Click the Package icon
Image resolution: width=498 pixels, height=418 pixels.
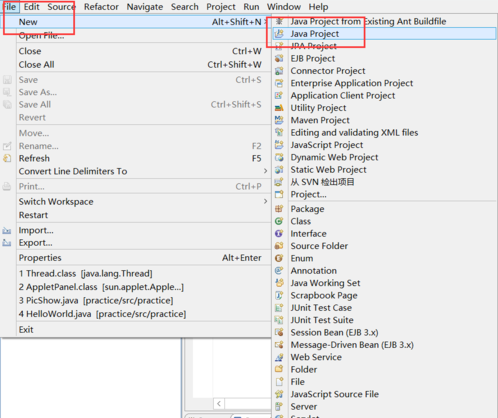pyautogui.click(x=279, y=209)
